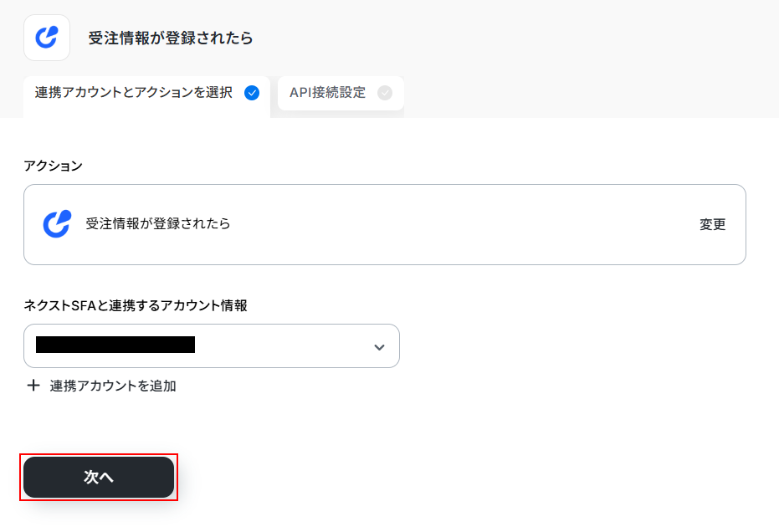
Task: Click the gray checkmark on the API接続設定 tab
Action: pyautogui.click(x=384, y=93)
